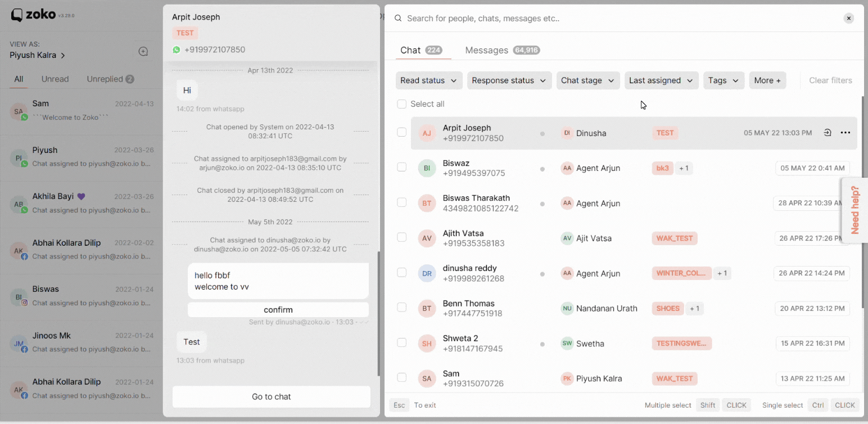868x424 pixels.
Task: Select the Unread tab in sidebar
Action: [55, 79]
